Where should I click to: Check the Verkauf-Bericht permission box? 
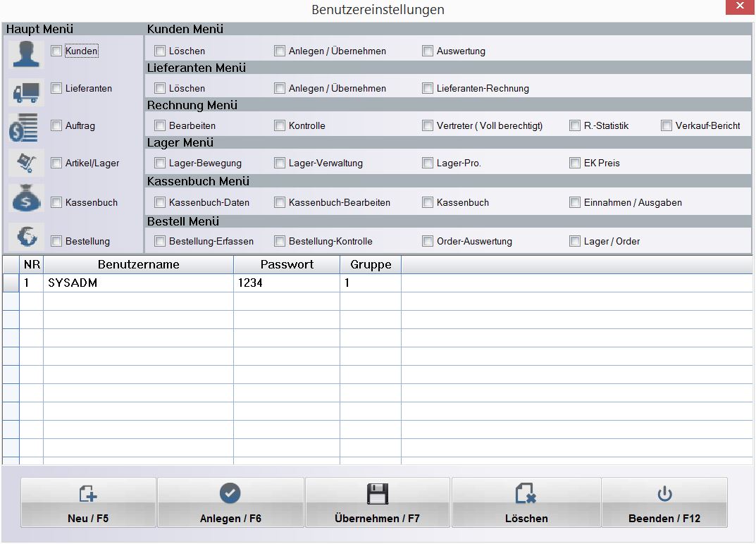tap(667, 125)
